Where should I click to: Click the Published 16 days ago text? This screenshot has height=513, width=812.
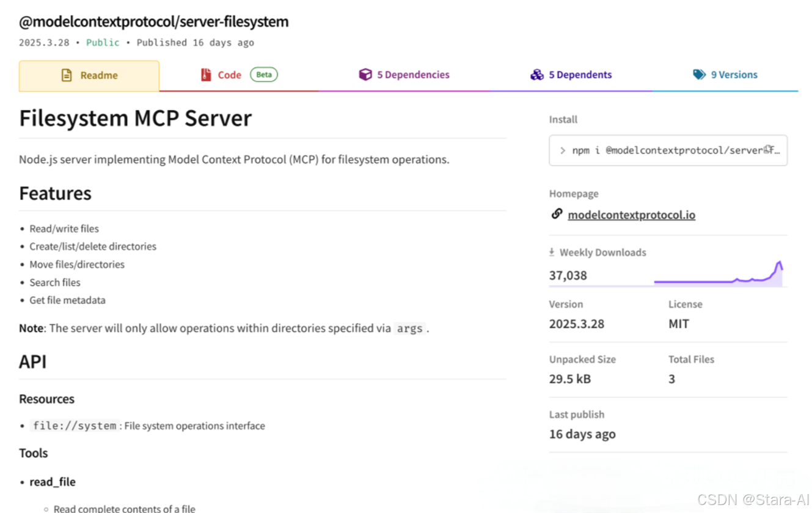pos(196,43)
